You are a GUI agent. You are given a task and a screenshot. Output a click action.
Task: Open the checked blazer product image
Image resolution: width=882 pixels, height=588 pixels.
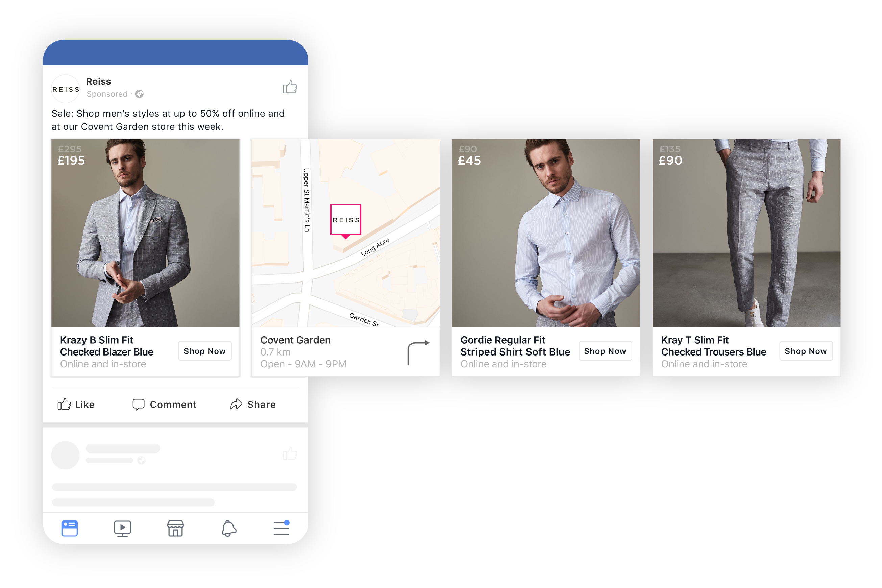coord(146,233)
